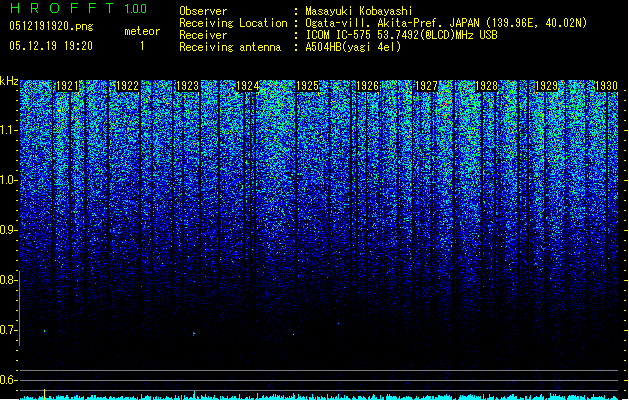The image size is (629, 400).
Task: Click time marker 1925
Action: tap(307, 86)
